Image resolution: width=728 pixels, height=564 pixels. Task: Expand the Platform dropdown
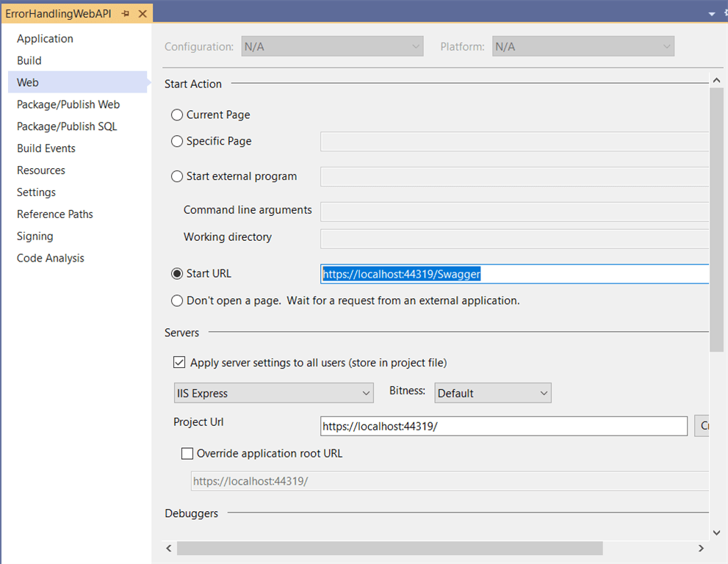[666, 46]
